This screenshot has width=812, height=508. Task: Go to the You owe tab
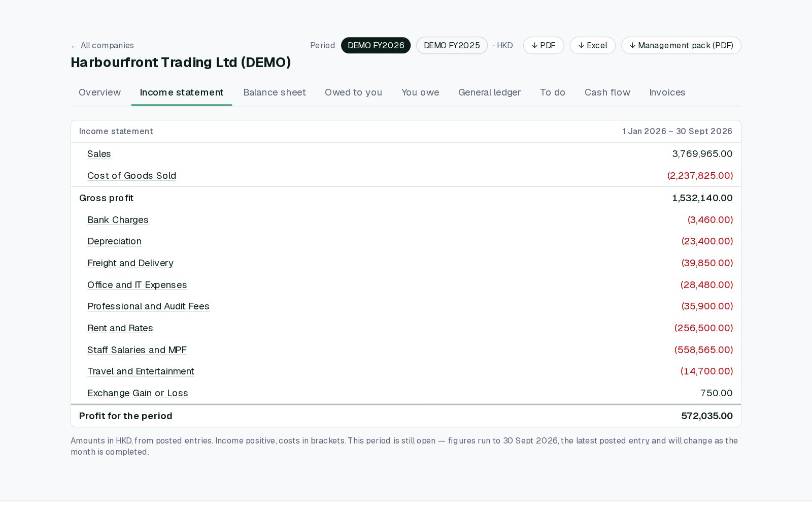(420, 92)
